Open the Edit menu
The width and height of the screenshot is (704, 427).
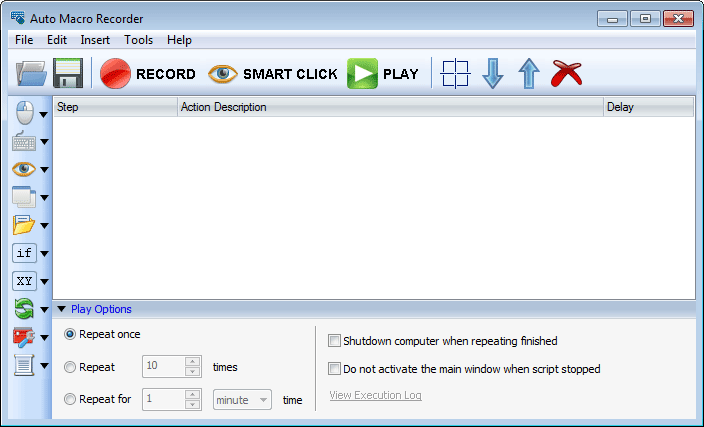click(x=57, y=40)
